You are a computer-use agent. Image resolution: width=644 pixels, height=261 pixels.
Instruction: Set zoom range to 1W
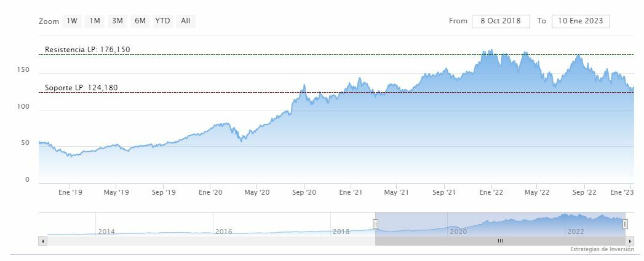pyautogui.click(x=72, y=21)
